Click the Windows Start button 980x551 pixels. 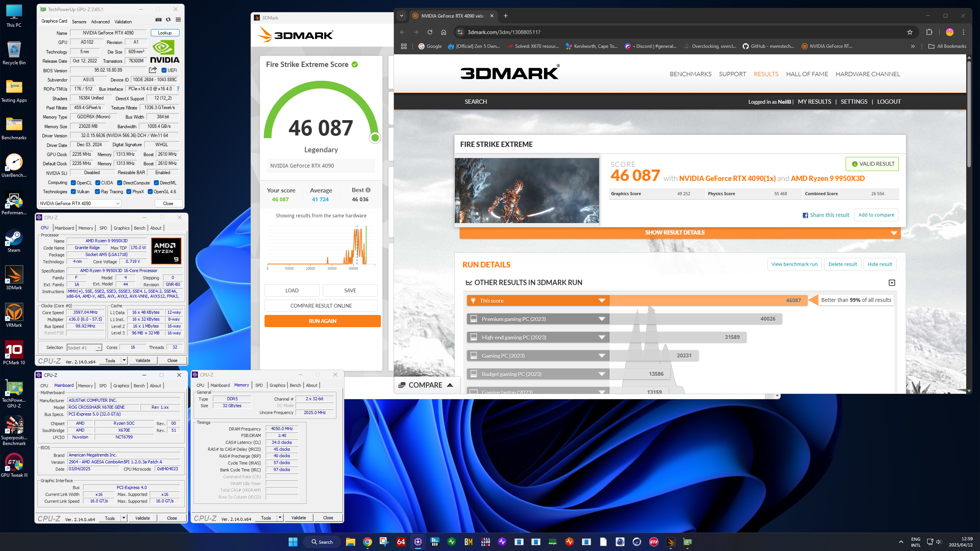pyautogui.click(x=293, y=542)
